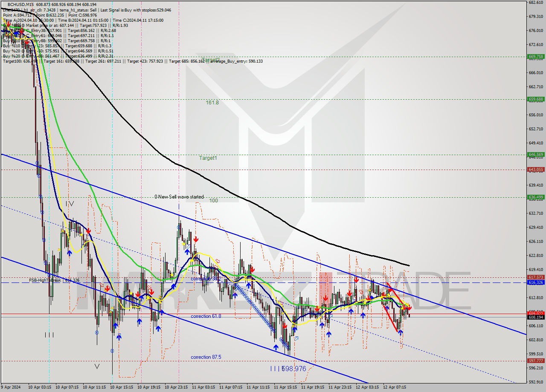Click the BCHUSD,M15 chart title
The width and height of the screenshot is (546, 392).
click(x=21, y=5)
